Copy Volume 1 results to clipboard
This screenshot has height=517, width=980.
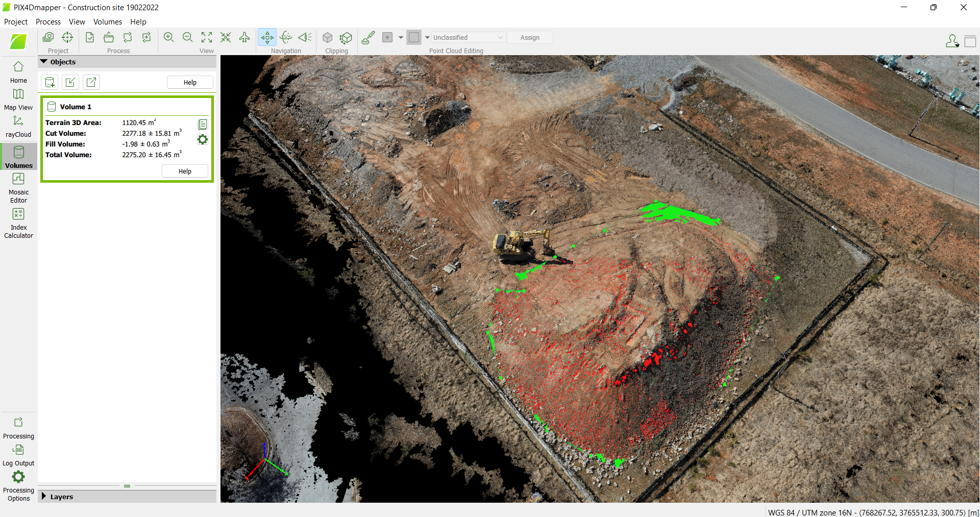[x=203, y=125]
